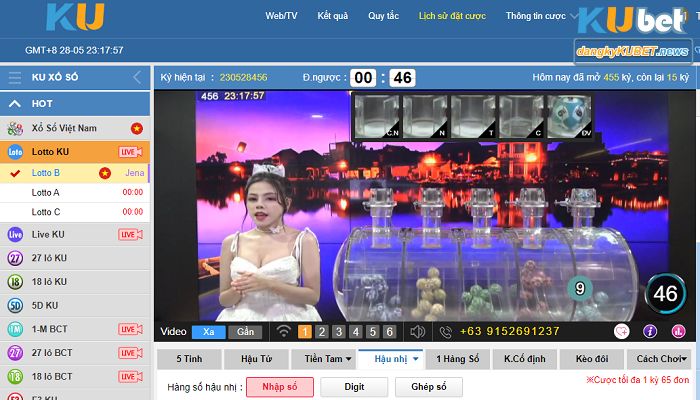Select video line 5

373,332
